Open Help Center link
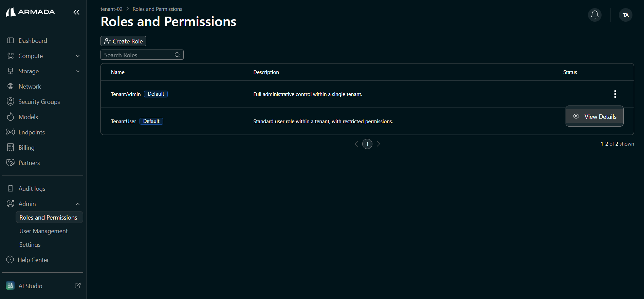This screenshot has height=299, width=644. click(33, 260)
